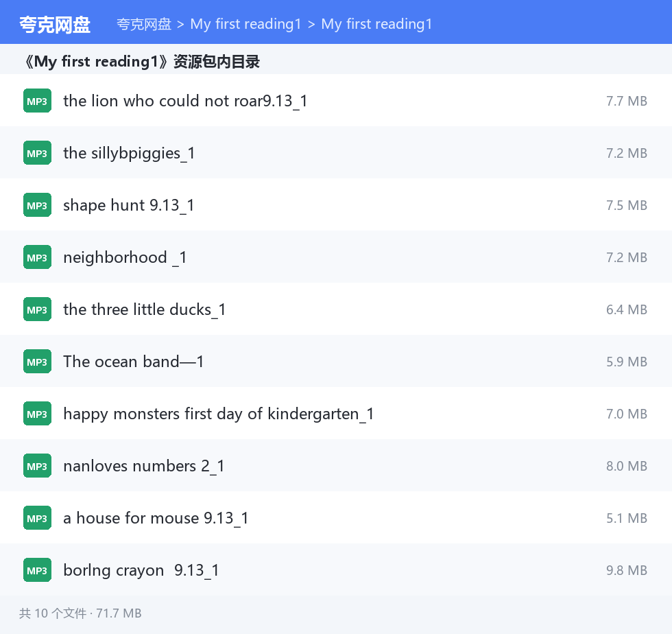Open file the three little ducks_1
Viewport: 672px width, 634px height.
[x=145, y=309]
